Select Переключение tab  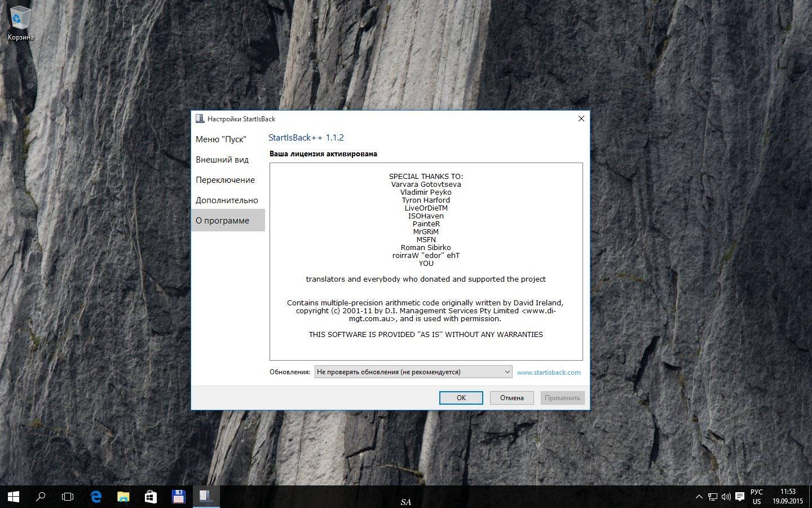point(228,180)
